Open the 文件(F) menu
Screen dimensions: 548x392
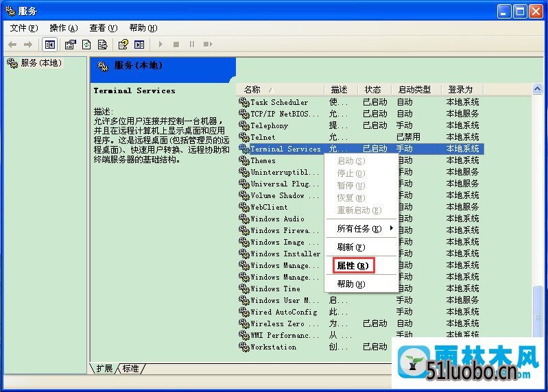pos(24,28)
